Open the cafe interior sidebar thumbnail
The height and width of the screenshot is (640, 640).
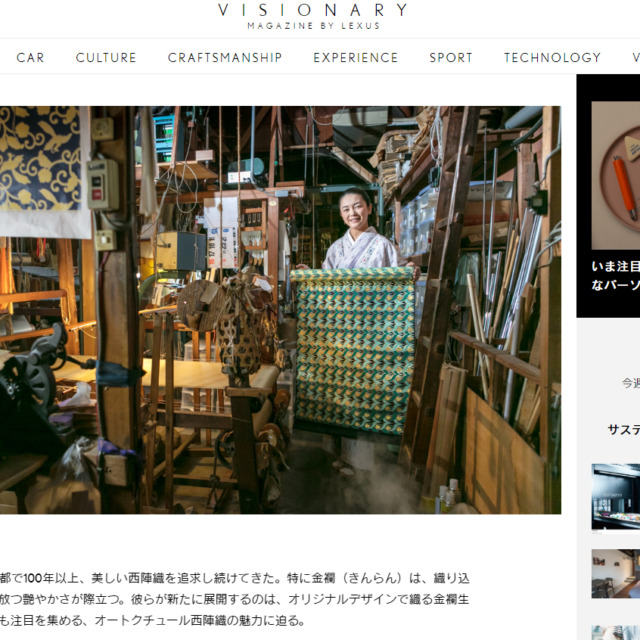[x=616, y=573]
